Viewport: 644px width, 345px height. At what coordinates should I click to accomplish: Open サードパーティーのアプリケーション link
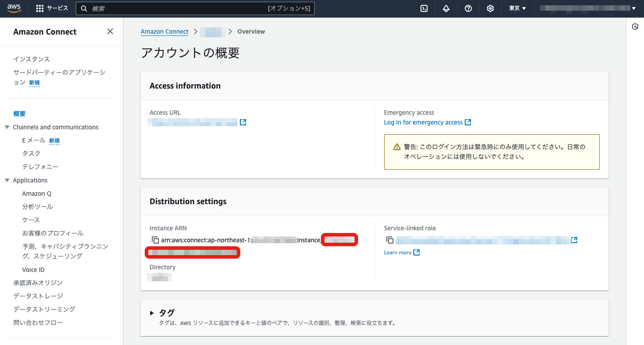[x=59, y=77]
